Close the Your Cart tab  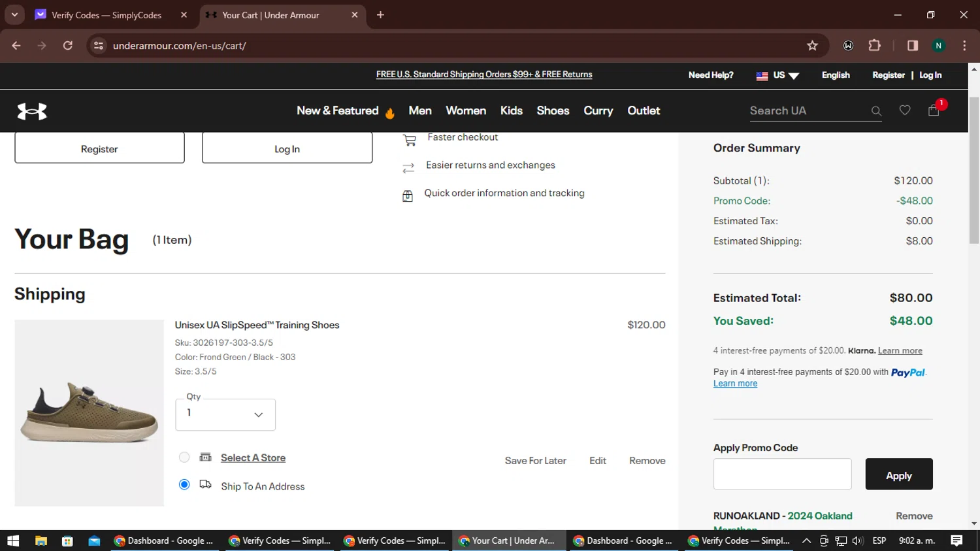(x=354, y=14)
